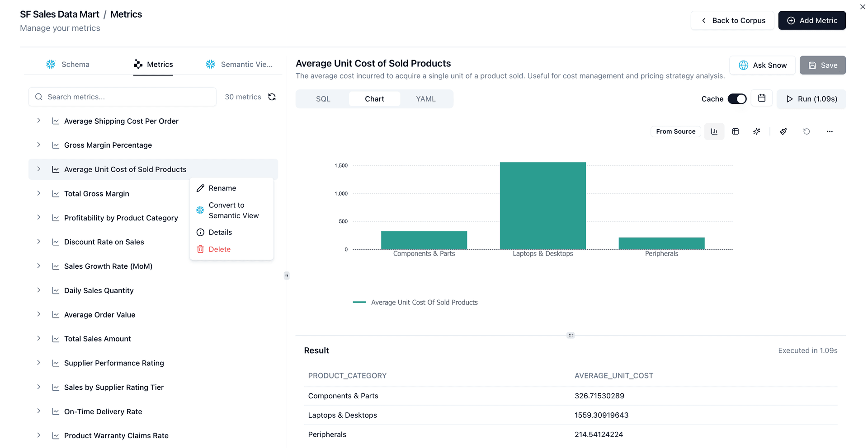
Task: Click the Run query button
Action: click(811, 99)
